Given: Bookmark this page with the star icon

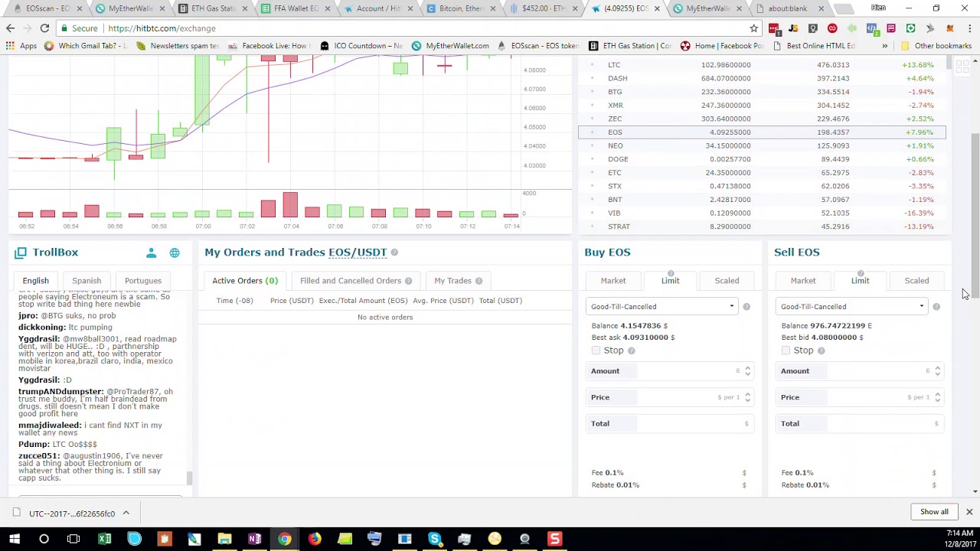Looking at the screenshot, I should tap(754, 28).
